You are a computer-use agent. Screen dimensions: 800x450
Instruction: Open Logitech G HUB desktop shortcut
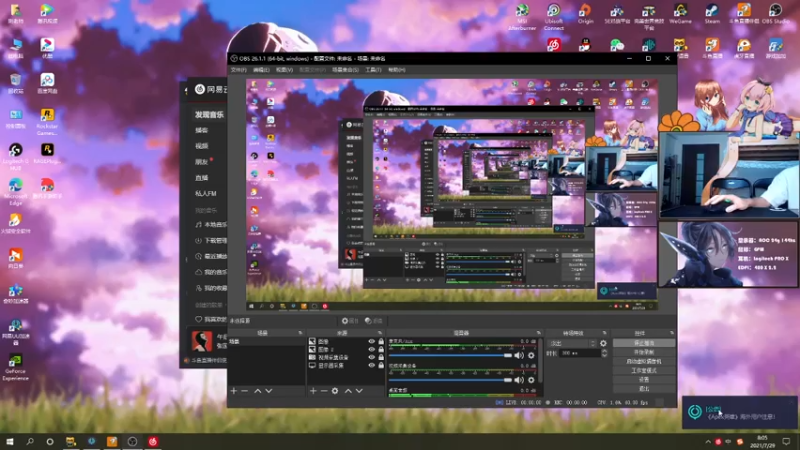[15, 157]
